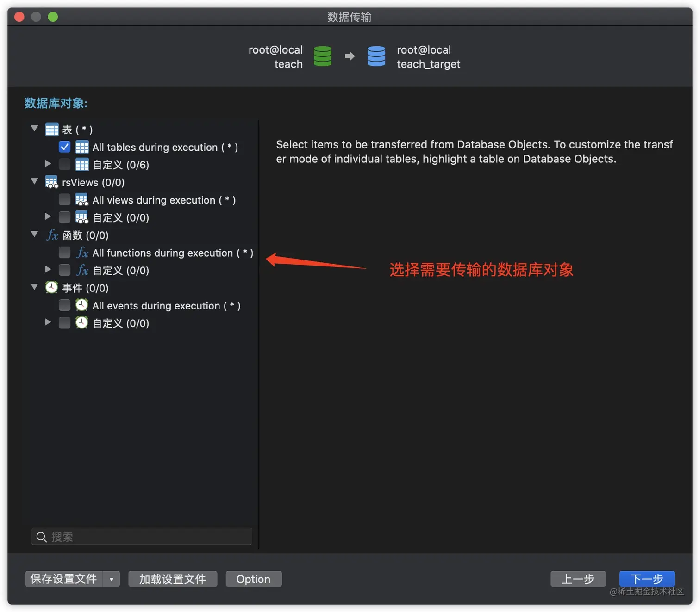The image size is (700, 612).
Task: Select the '函数 (0/0)' label
Action: 85,235
